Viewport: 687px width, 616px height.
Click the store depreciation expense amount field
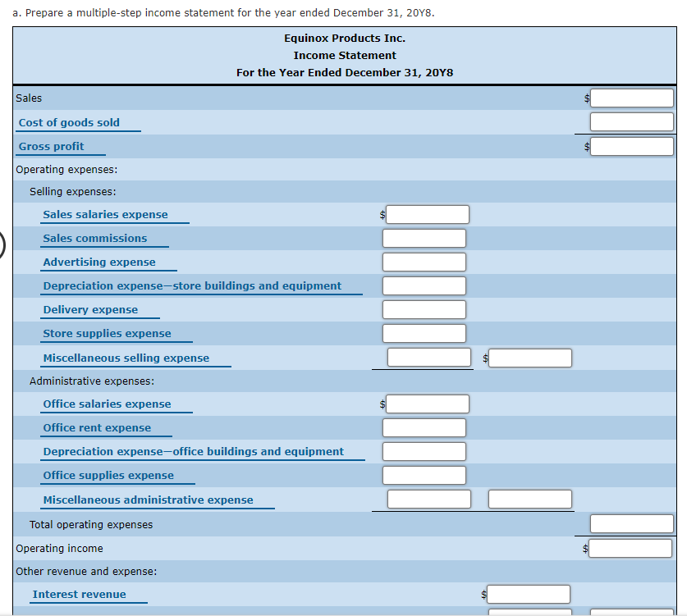[x=424, y=285]
